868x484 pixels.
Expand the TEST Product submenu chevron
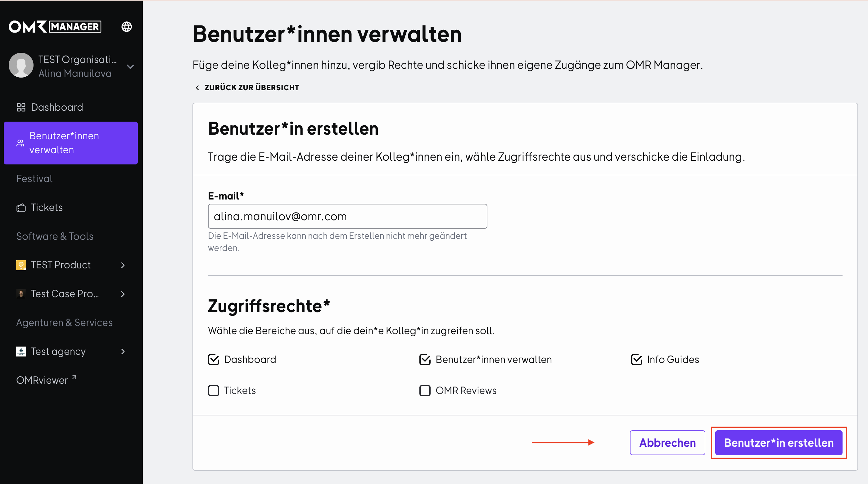coord(123,265)
